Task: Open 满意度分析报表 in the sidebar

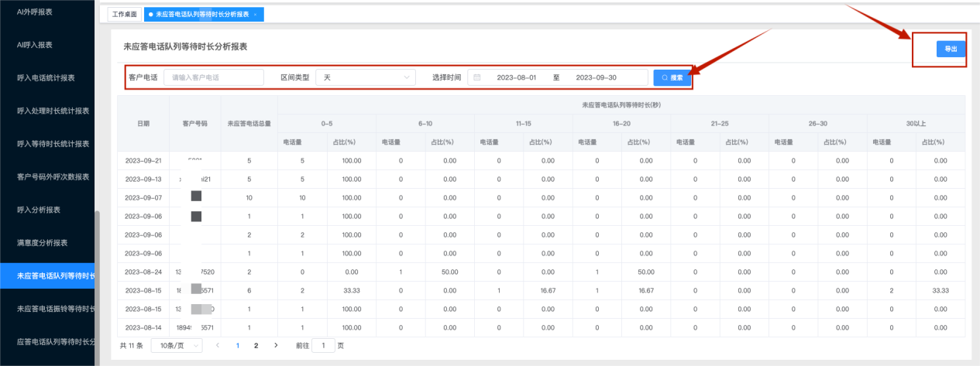Action: (x=43, y=243)
